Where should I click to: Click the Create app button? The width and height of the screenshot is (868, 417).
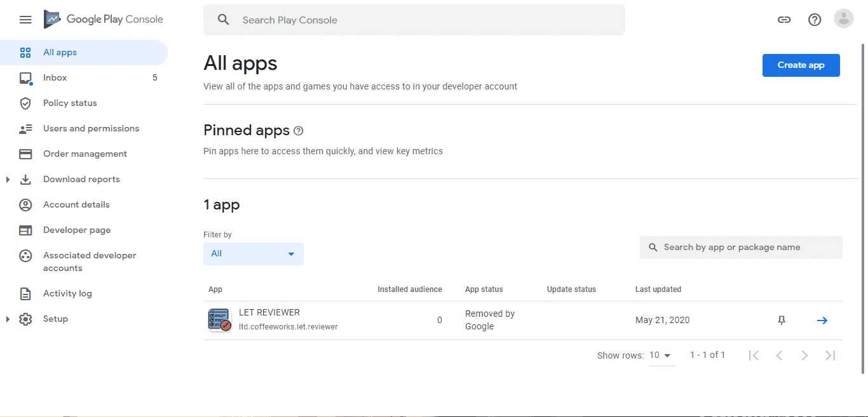coord(801,65)
